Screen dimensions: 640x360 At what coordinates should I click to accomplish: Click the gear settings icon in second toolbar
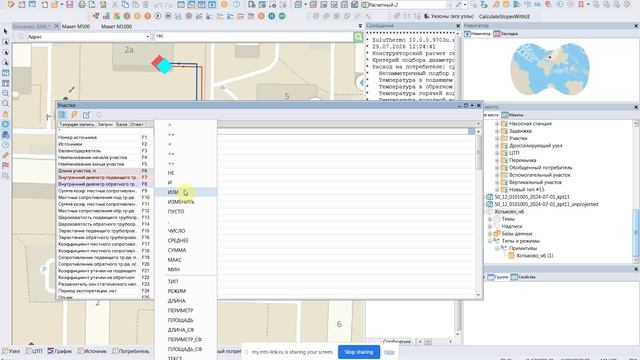[189, 16]
